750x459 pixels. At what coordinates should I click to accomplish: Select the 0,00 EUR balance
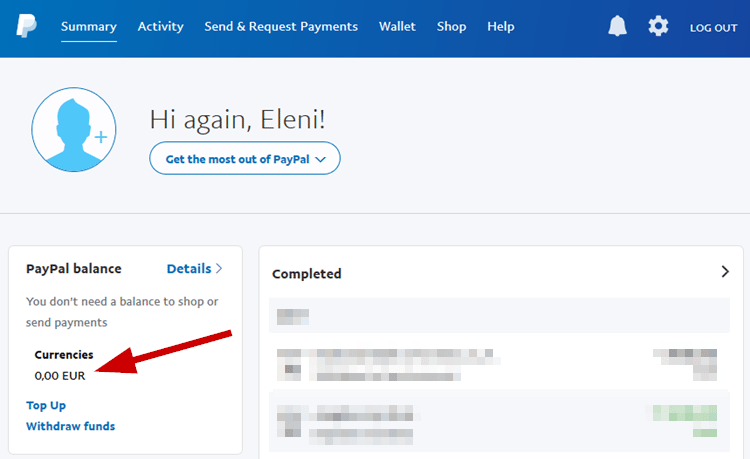60,376
